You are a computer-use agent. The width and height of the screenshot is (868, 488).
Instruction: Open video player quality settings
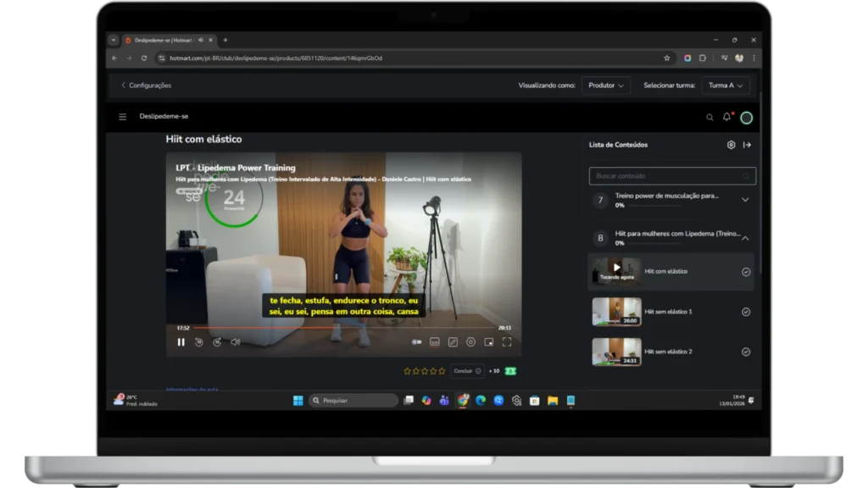[470, 342]
